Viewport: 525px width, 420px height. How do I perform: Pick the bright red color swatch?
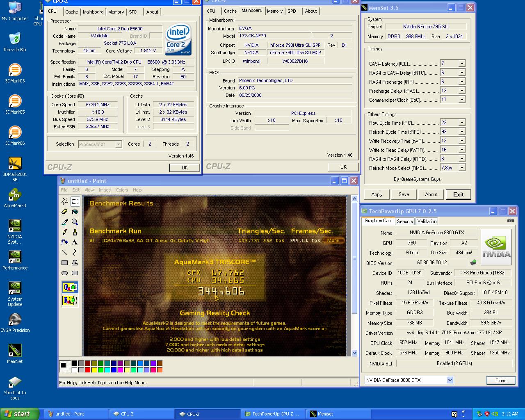coord(87,370)
